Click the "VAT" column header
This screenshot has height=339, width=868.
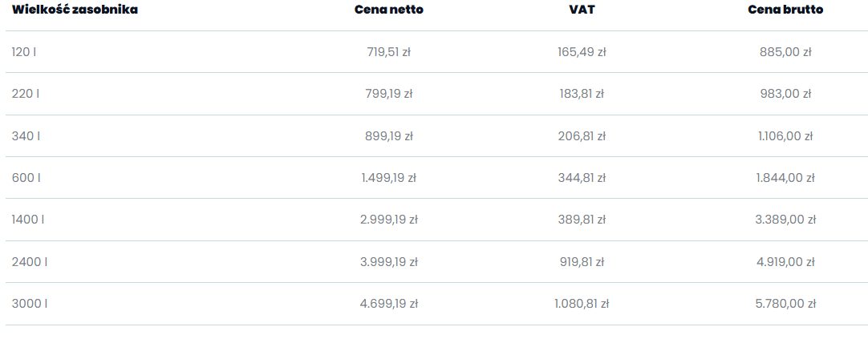(581, 10)
